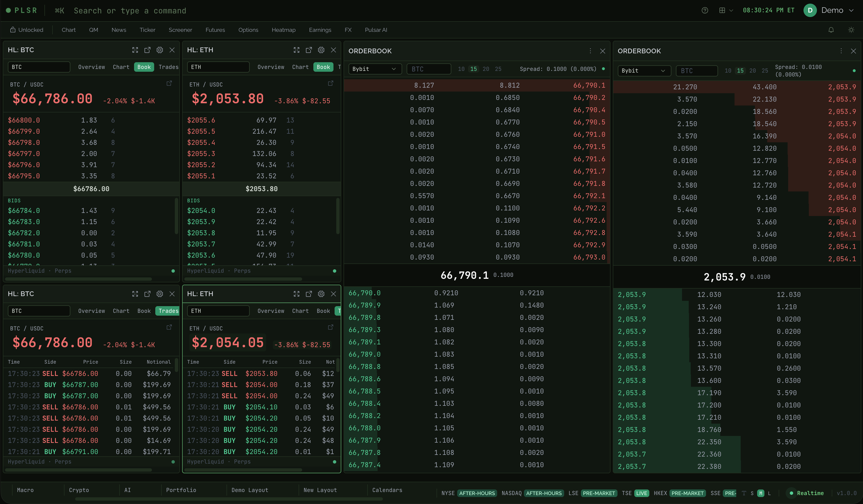
Task: Pop out the HL: BTC panel
Action: (x=147, y=50)
